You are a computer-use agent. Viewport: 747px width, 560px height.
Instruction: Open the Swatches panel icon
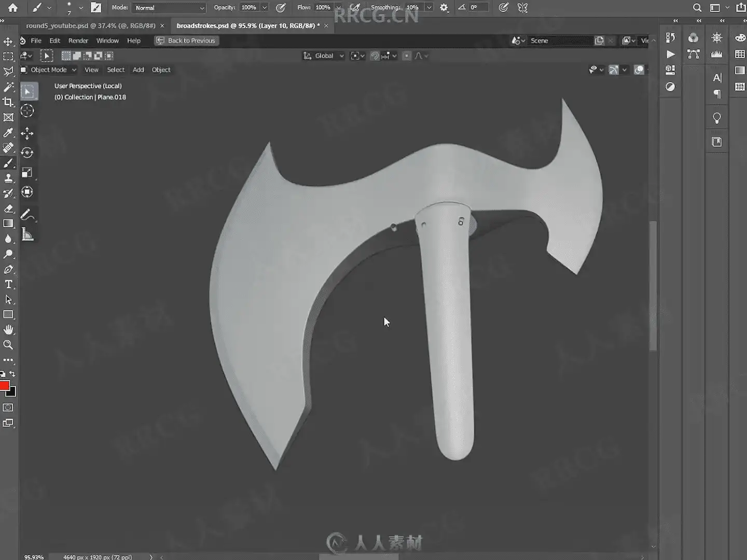pyautogui.click(x=740, y=54)
